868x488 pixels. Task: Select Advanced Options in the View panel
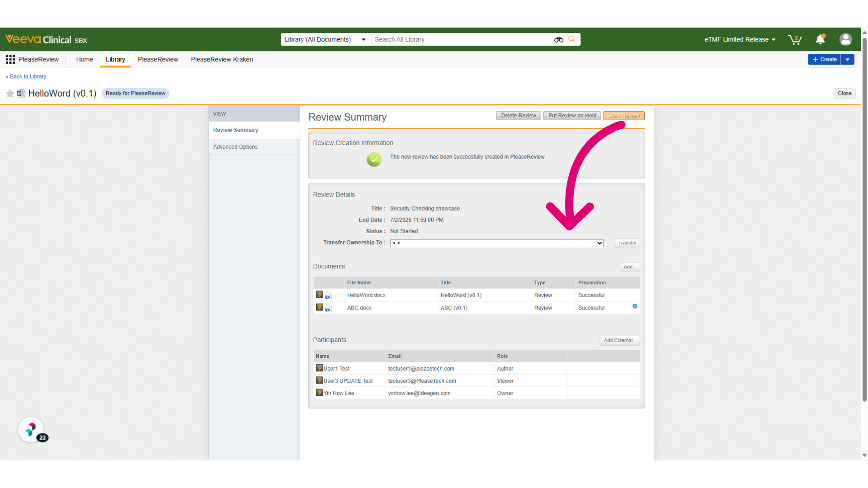tap(235, 147)
